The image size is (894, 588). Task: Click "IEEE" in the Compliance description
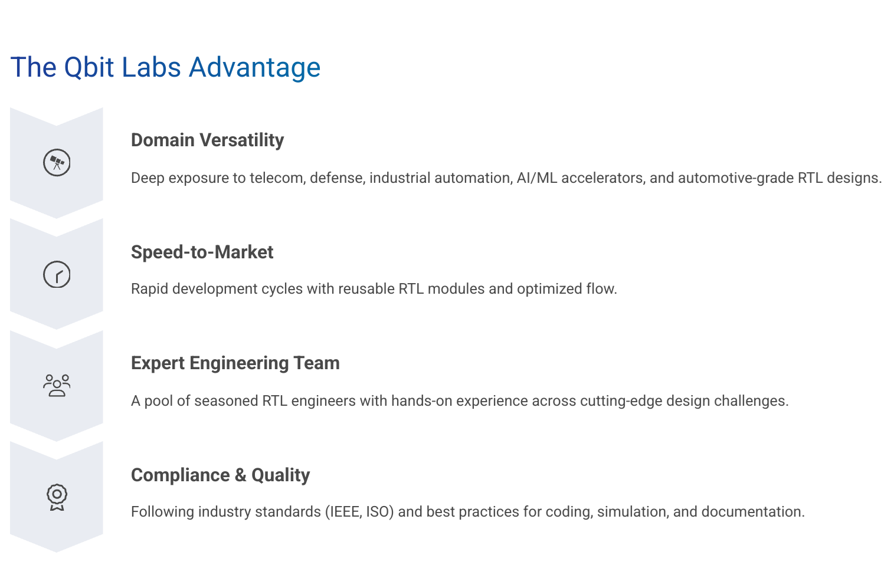pos(344,512)
